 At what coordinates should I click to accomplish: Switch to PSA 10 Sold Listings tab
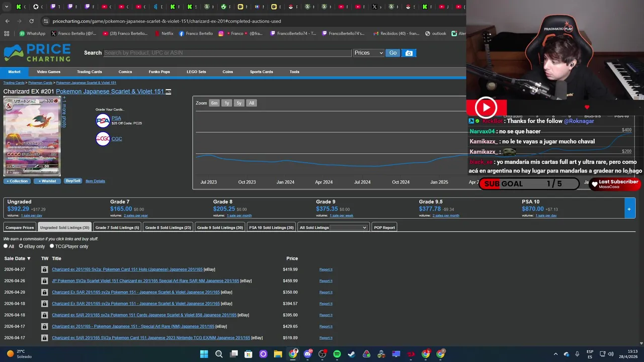(x=271, y=228)
